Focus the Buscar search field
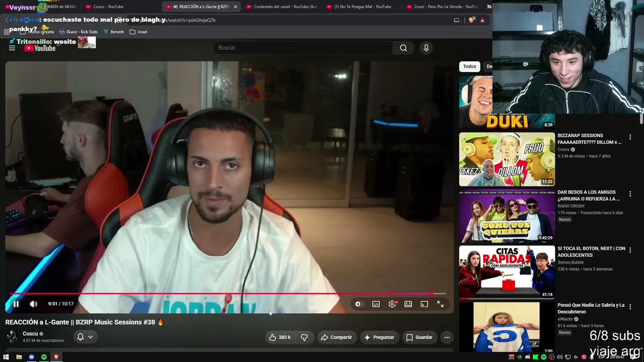Image resolution: width=644 pixels, height=362 pixels. pyautogui.click(x=303, y=48)
